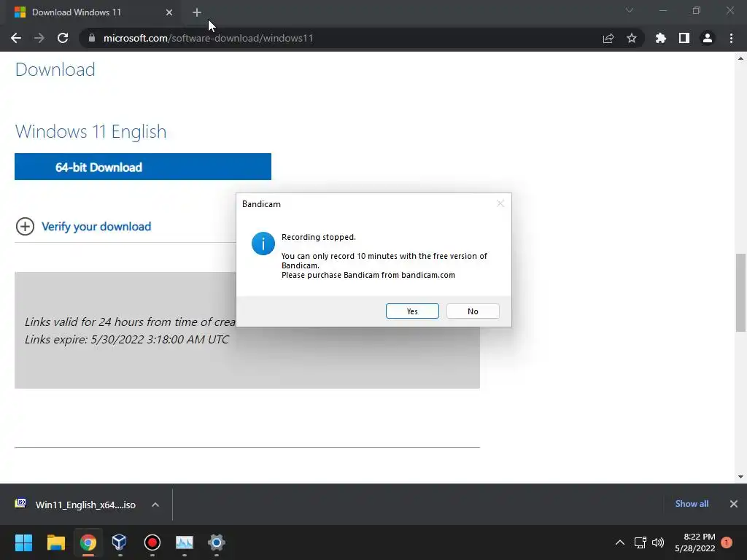The width and height of the screenshot is (747, 560).
Task: Open the Win11_English_x64 iso download item
Action: pos(86,505)
